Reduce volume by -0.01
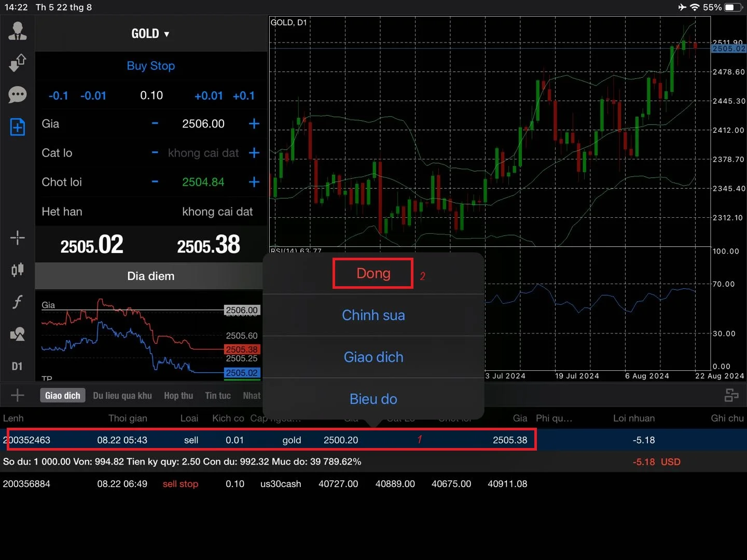Viewport: 747px width, 560px height. 93,95
